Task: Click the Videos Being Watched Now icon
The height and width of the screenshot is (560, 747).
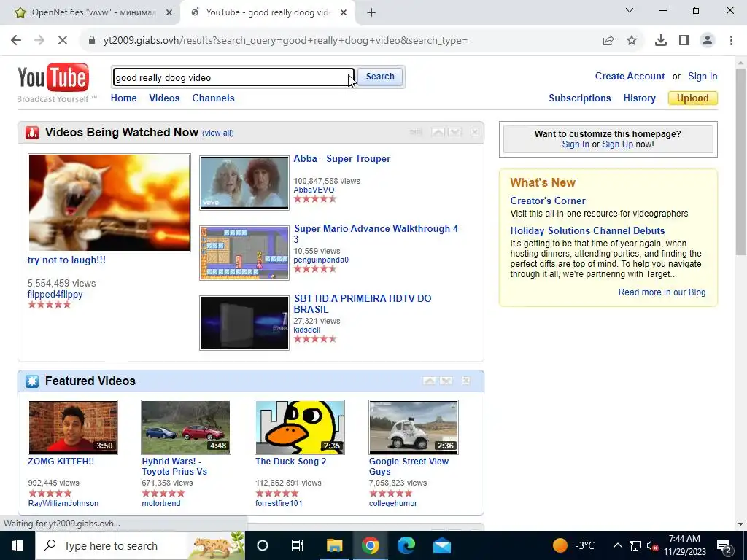Action: coord(32,133)
